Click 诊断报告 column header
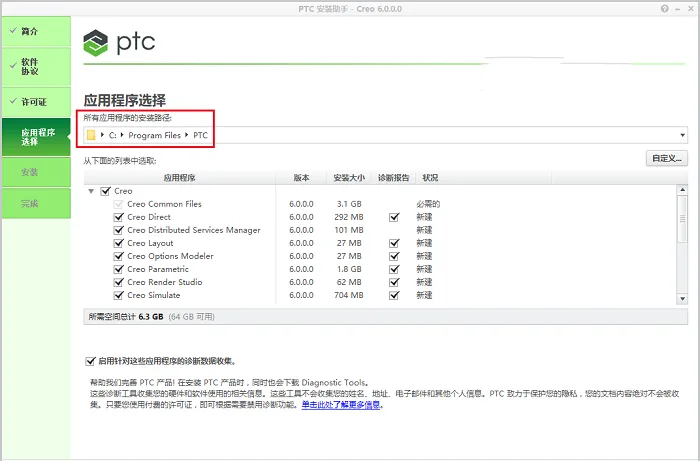This screenshot has width=700, height=461. [x=393, y=178]
